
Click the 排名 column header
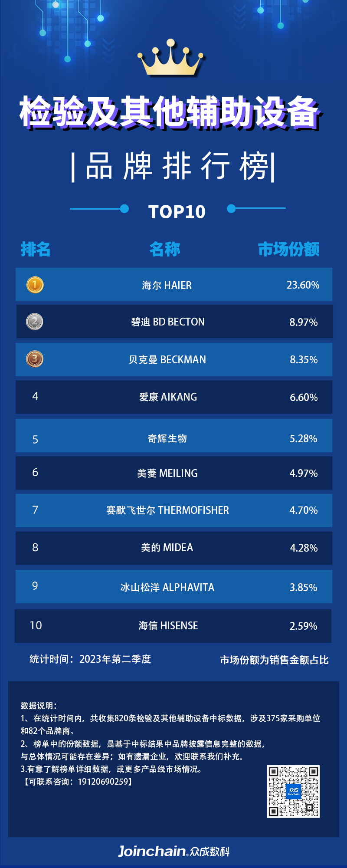point(36,250)
